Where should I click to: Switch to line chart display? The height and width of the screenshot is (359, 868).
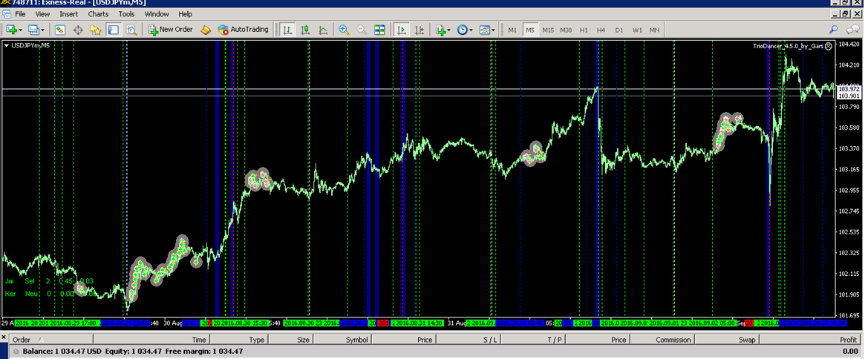[323, 30]
